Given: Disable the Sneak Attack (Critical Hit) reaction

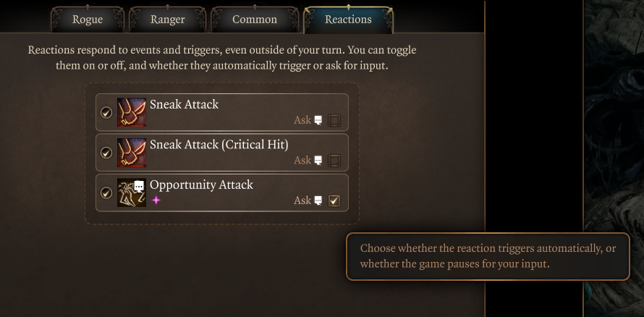Looking at the screenshot, I should click(x=106, y=153).
